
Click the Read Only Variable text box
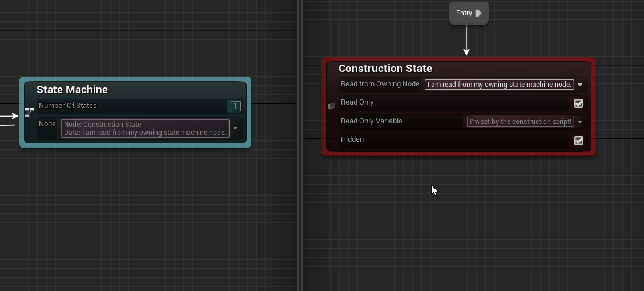point(520,122)
